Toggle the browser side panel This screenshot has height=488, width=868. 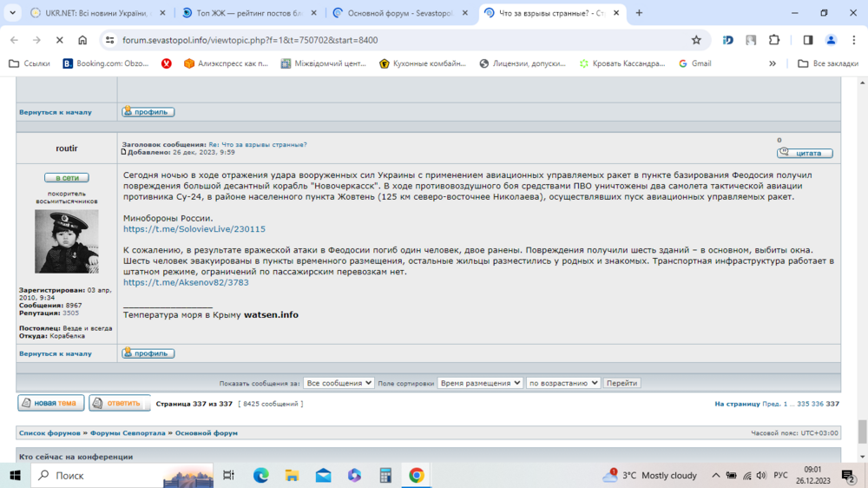click(807, 40)
